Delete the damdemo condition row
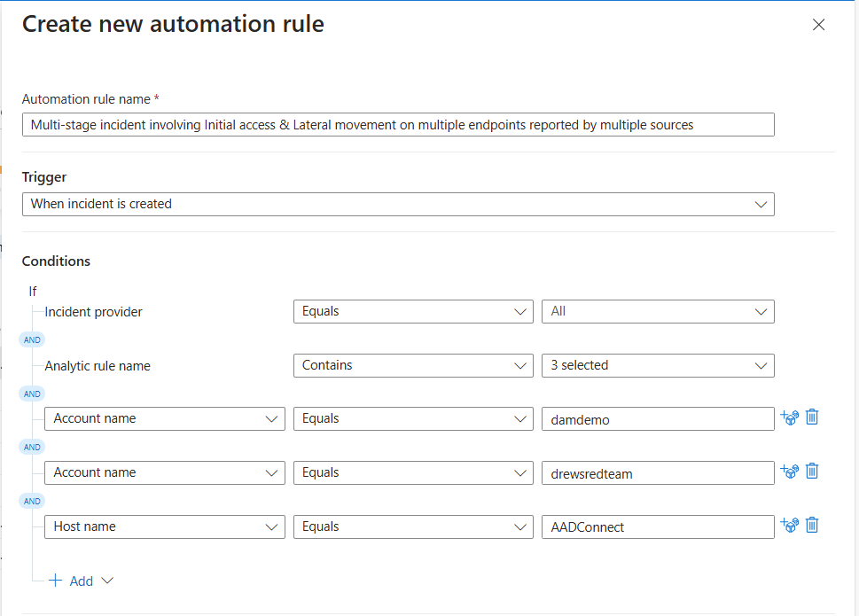Image resolution: width=859 pixels, height=616 pixels. tap(812, 417)
